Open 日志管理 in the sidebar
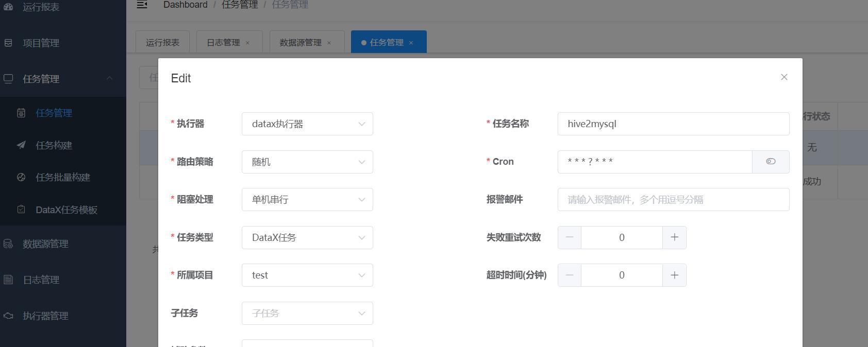Screen dimensions: 868x347 tap(63, 280)
